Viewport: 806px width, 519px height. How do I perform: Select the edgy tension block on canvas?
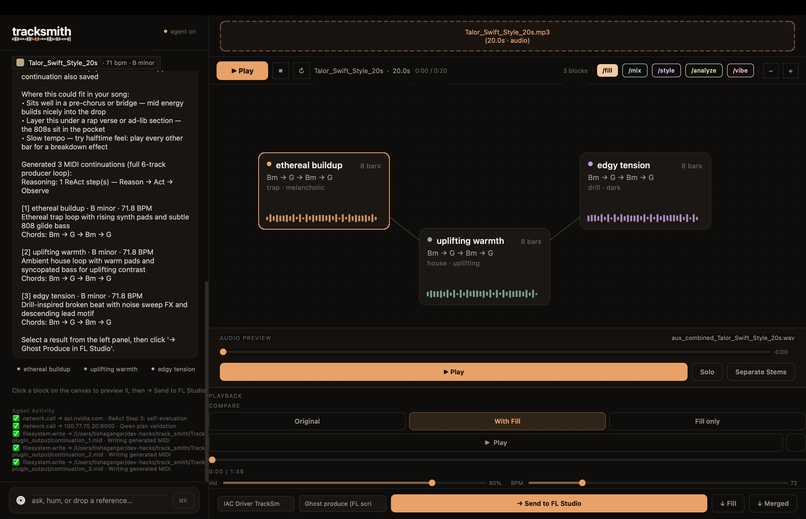(645, 191)
